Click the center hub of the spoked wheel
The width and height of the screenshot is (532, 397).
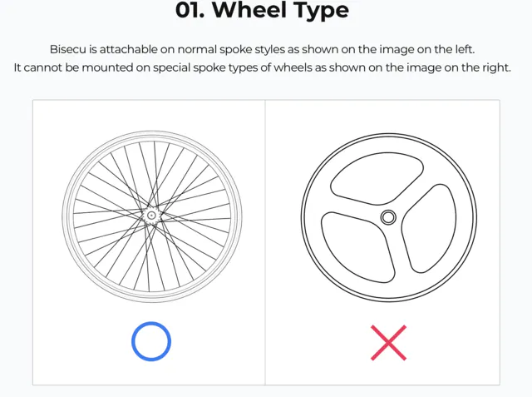click(151, 215)
